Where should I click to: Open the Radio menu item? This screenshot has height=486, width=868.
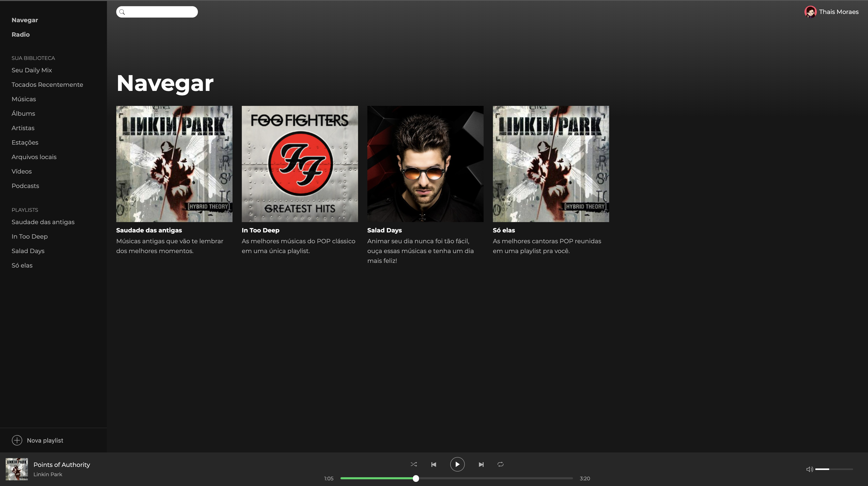[21, 34]
